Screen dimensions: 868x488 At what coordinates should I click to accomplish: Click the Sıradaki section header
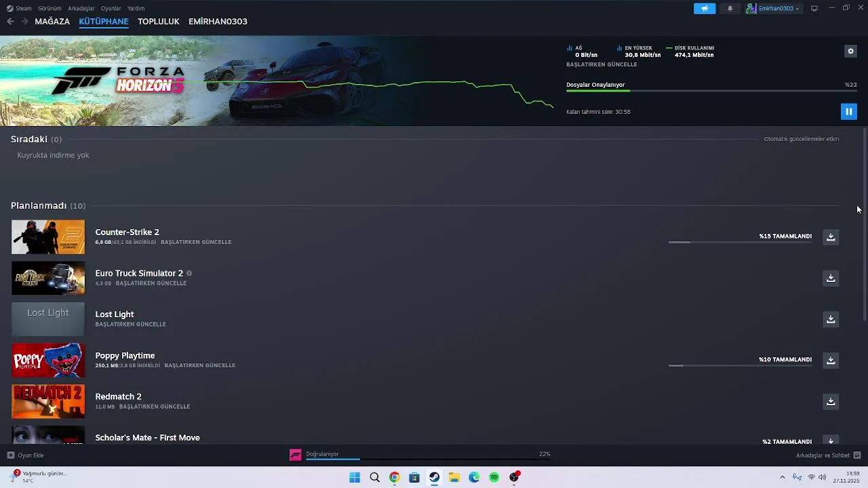(36, 139)
